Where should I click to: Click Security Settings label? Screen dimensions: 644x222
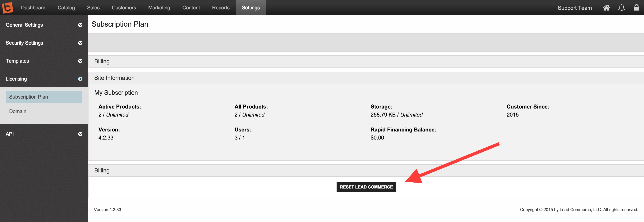[x=24, y=43]
